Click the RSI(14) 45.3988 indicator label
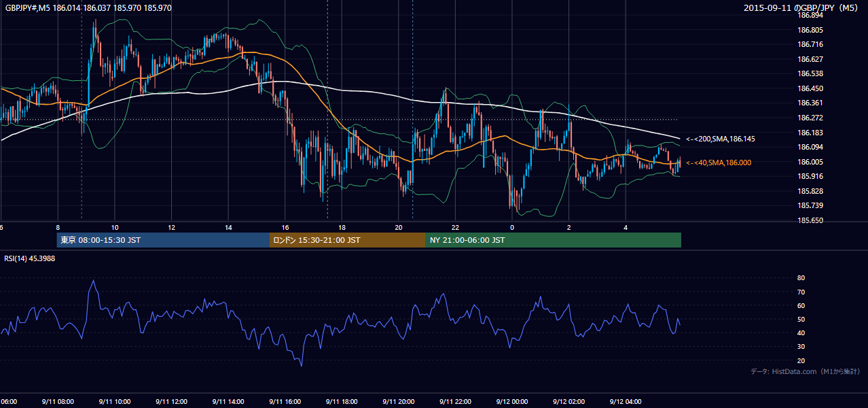868x408 pixels. pyautogui.click(x=29, y=258)
